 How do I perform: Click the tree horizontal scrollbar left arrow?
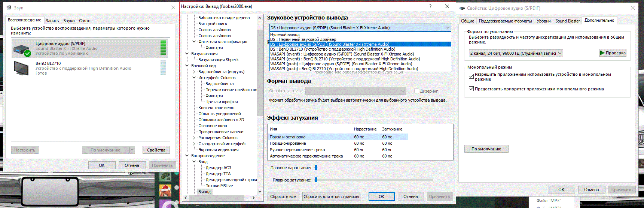(186, 198)
